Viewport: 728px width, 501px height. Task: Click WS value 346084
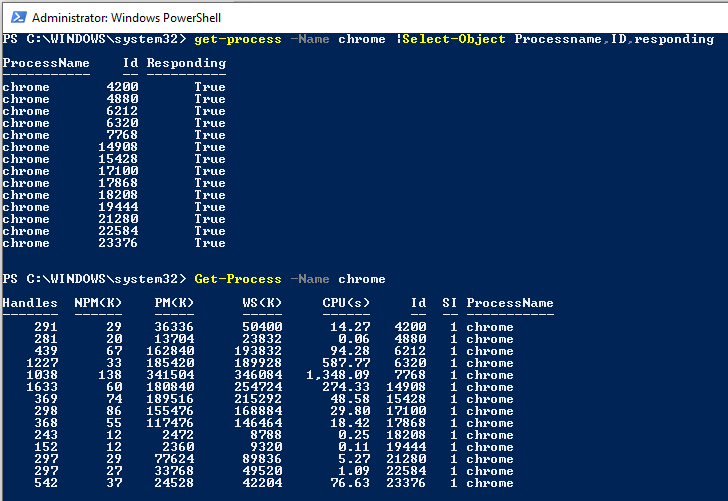[258, 375]
